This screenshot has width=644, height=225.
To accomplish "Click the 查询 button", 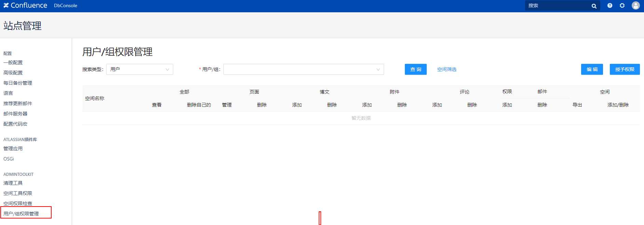I will click(415, 69).
